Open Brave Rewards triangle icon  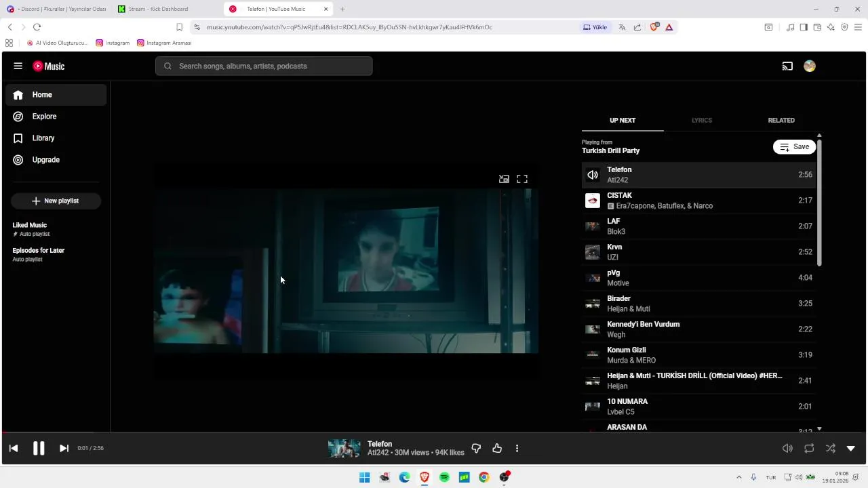tap(669, 27)
